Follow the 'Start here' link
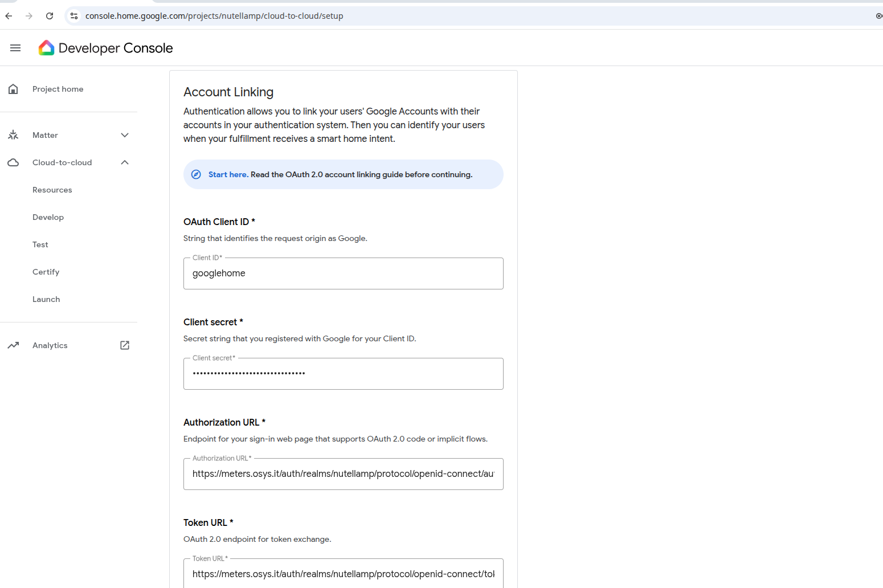 tap(228, 174)
